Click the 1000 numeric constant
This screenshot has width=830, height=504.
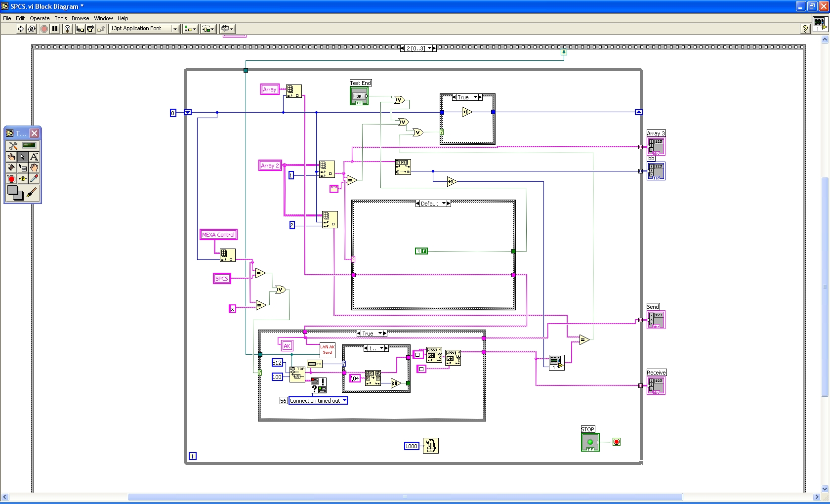pos(412,446)
